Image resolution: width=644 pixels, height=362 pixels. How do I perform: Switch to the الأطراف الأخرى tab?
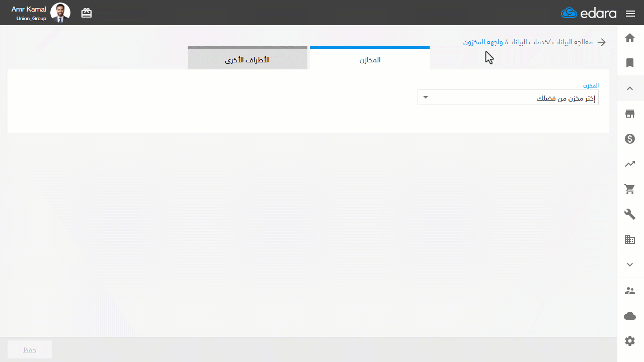(x=248, y=58)
